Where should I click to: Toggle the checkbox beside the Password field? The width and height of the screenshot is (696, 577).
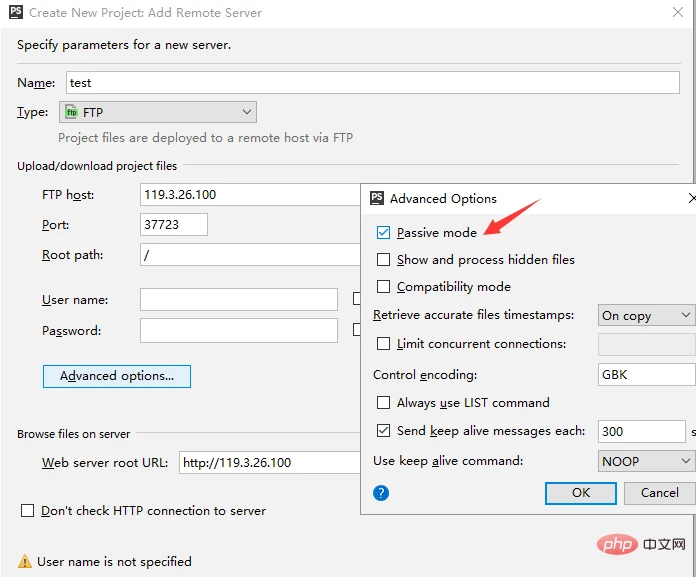[x=356, y=329]
